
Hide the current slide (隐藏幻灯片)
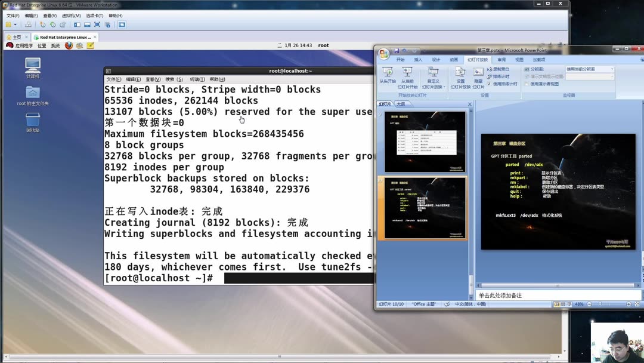coord(477,75)
